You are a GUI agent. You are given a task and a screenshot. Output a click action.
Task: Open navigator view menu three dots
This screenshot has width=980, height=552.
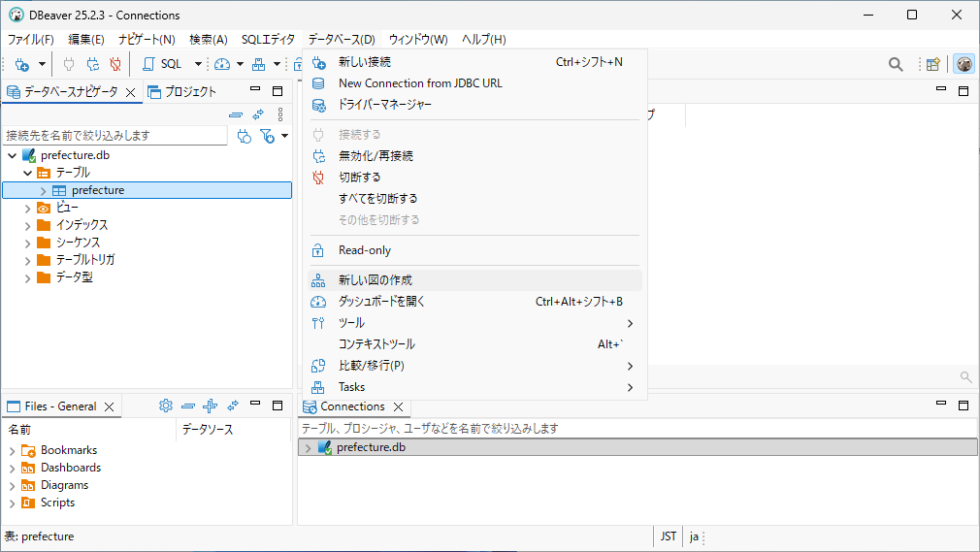pos(280,114)
